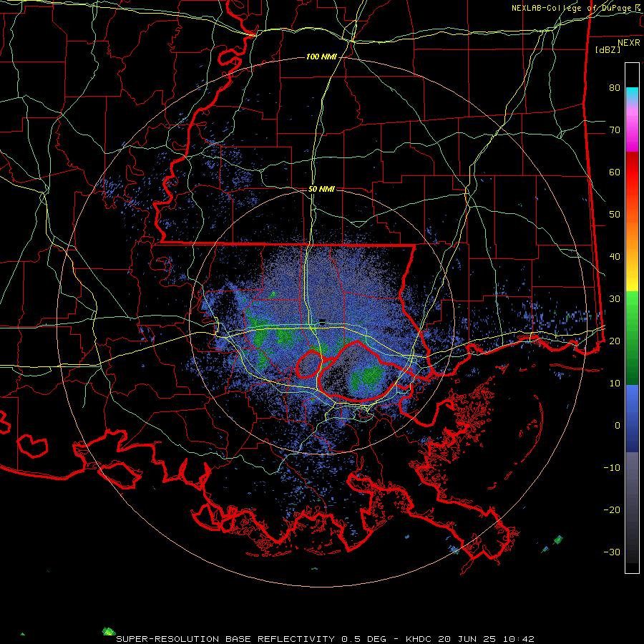Click the 50 NMI range ring label
644x644 pixels.
click(x=321, y=190)
